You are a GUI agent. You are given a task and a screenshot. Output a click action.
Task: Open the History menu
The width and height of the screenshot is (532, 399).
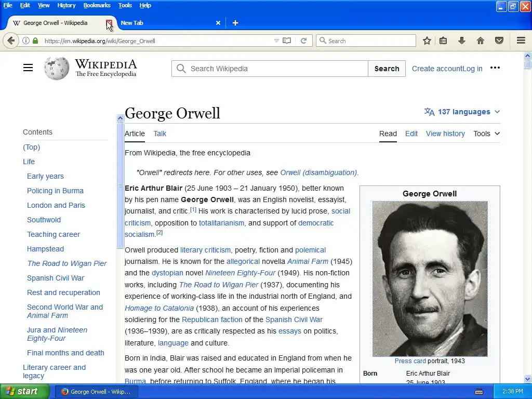pos(66,5)
